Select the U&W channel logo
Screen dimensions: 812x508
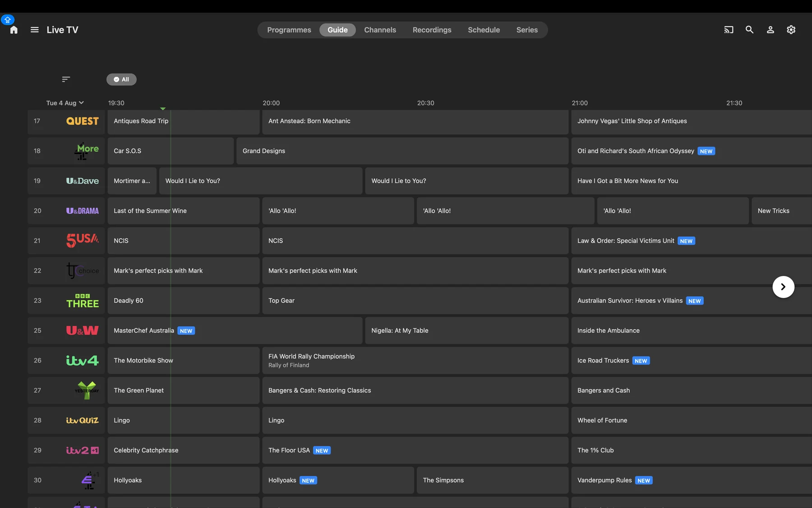83,331
